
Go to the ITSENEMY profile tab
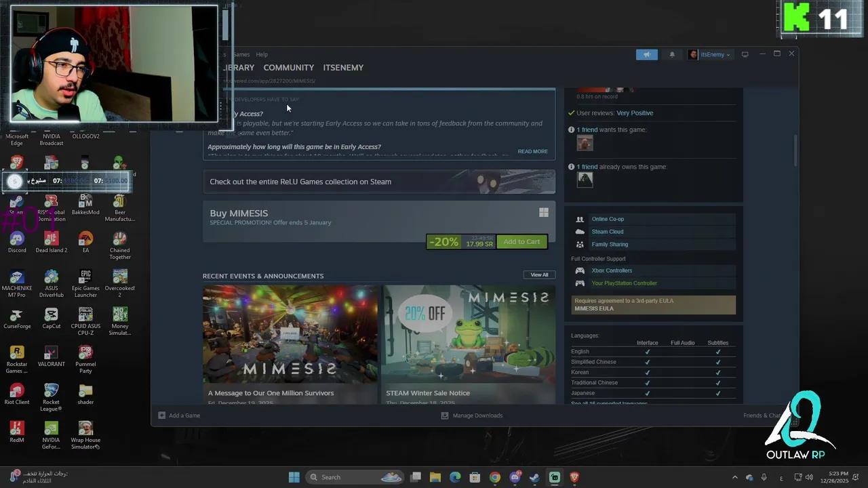pos(343,68)
